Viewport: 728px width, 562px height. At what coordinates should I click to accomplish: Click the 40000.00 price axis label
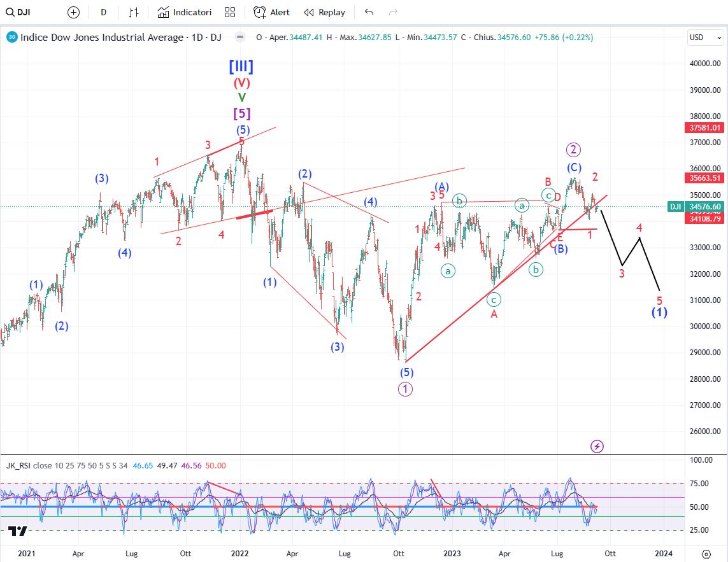[705, 64]
